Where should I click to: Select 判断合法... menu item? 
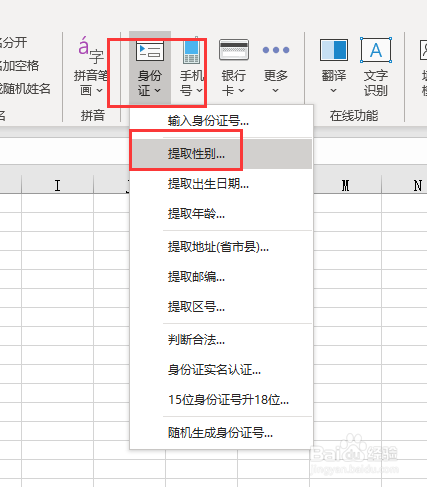click(x=221, y=340)
